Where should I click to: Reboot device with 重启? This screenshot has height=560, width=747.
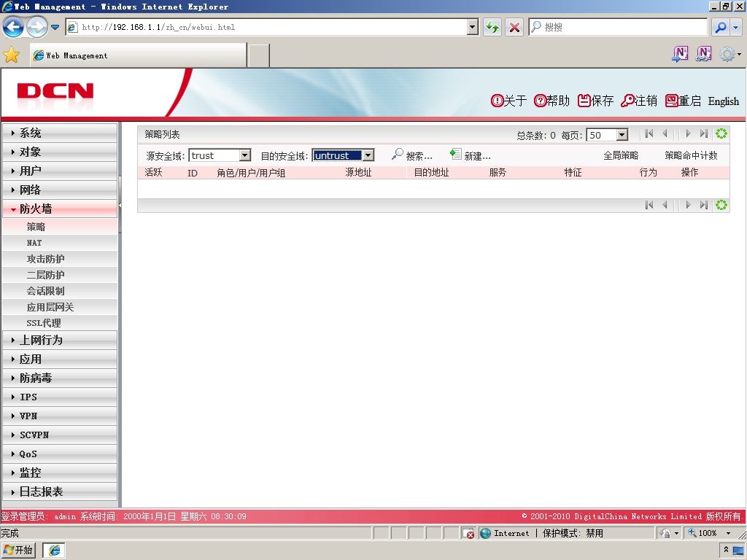[x=683, y=101]
